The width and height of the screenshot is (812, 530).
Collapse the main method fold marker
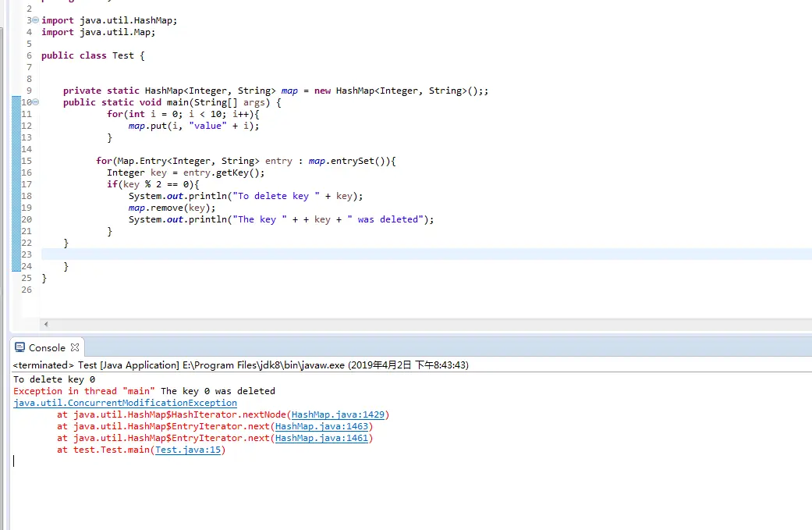tap(36, 102)
